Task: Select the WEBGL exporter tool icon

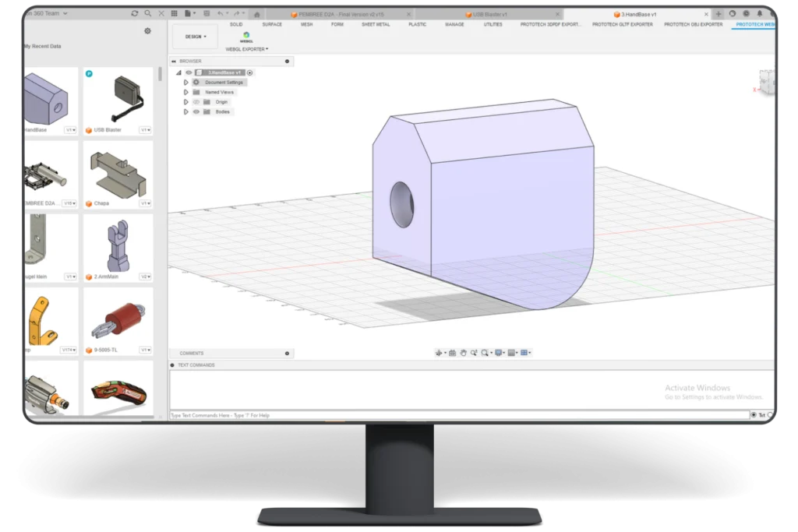Action: click(x=247, y=35)
